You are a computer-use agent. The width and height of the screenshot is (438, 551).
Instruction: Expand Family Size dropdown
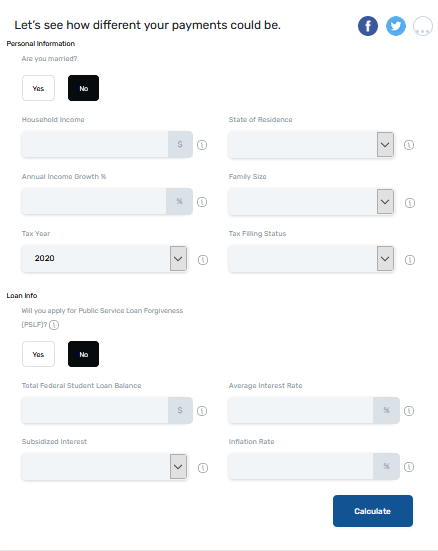click(311, 202)
